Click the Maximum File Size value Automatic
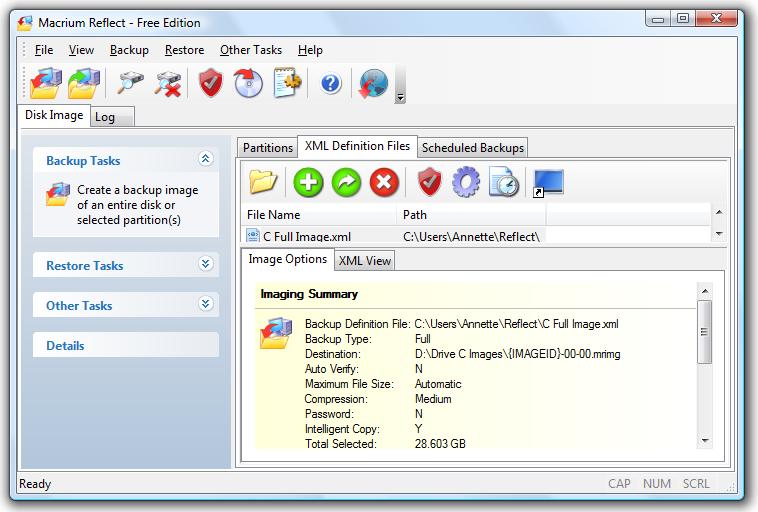Image resolution: width=758 pixels, height=512 pixels. (x=438, y=384)
